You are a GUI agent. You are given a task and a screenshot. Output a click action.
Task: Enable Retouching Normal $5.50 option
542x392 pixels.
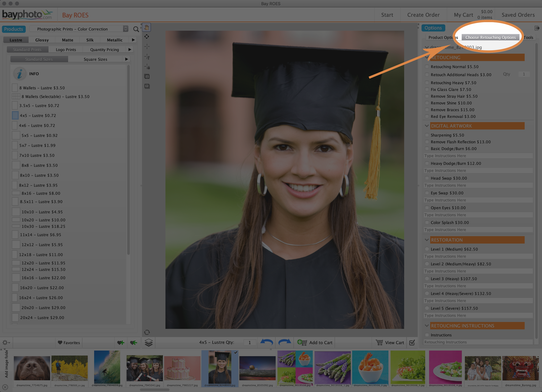click(x=427, y=67)
